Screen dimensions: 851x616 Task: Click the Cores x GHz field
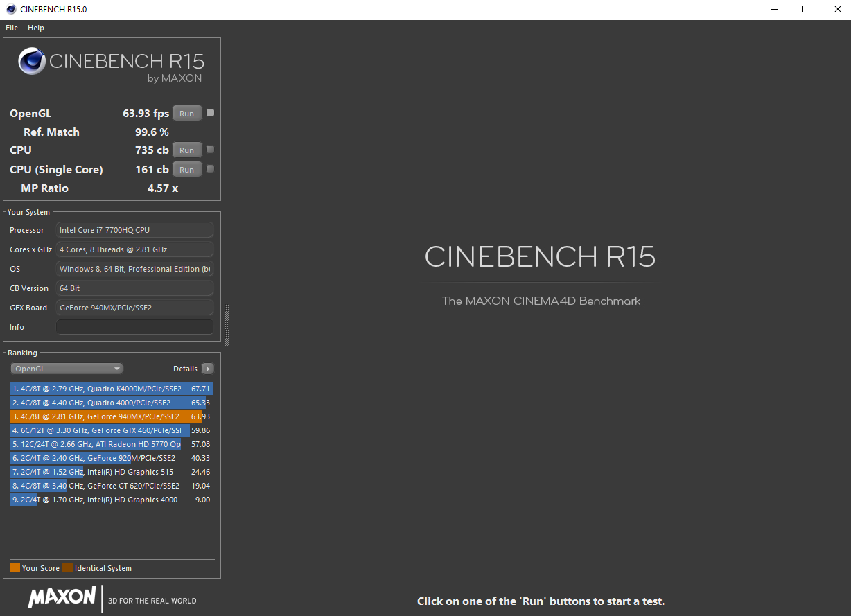tap(134, 249)
